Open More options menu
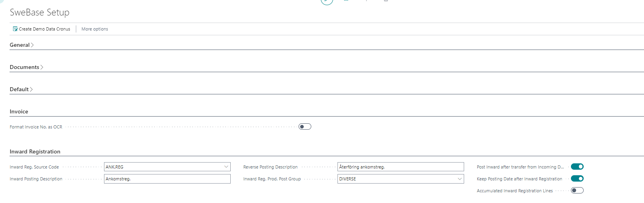 point(94,29)
